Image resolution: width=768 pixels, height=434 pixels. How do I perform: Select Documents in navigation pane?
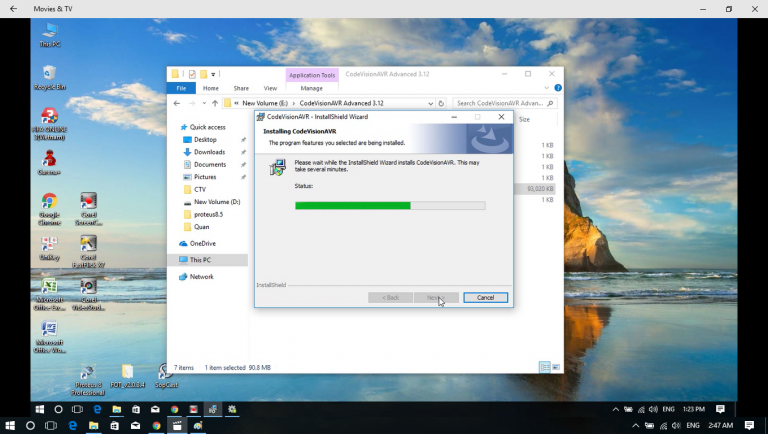pos(210,165)
